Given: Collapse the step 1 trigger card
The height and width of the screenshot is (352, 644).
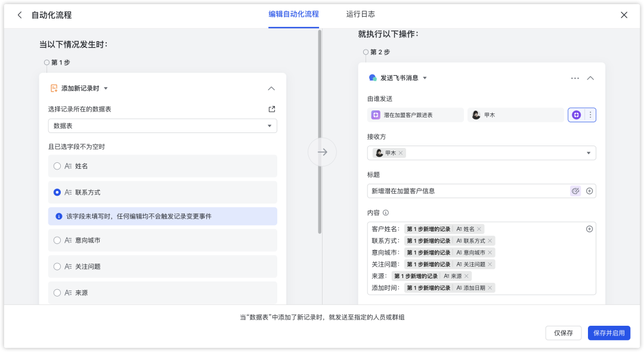Looking at the screenshot, I should point(271,88).
